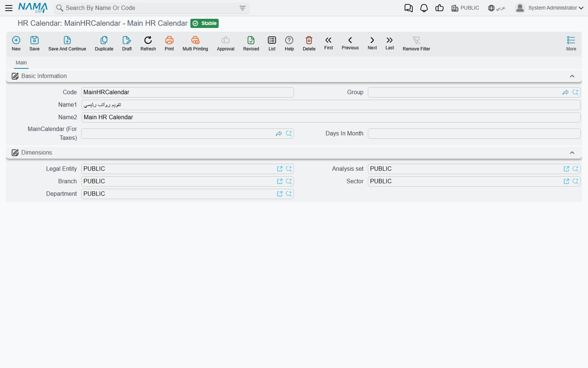Screen dimensions: 588x368
Task: Open the More menu
Action: click(571, 43)
